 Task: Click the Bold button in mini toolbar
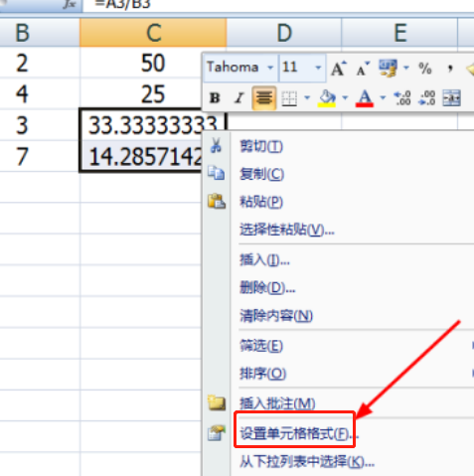point(215,98)
